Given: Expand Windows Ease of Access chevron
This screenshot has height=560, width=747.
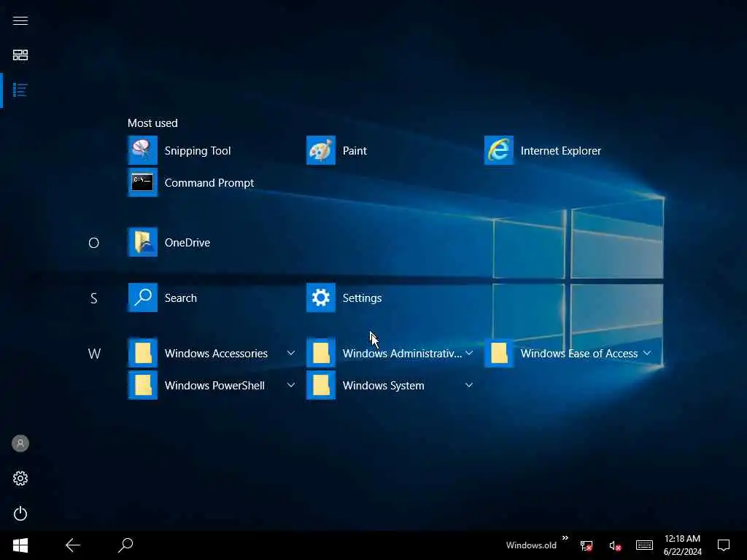Looking at the screenshot, I should click(647, 353).
